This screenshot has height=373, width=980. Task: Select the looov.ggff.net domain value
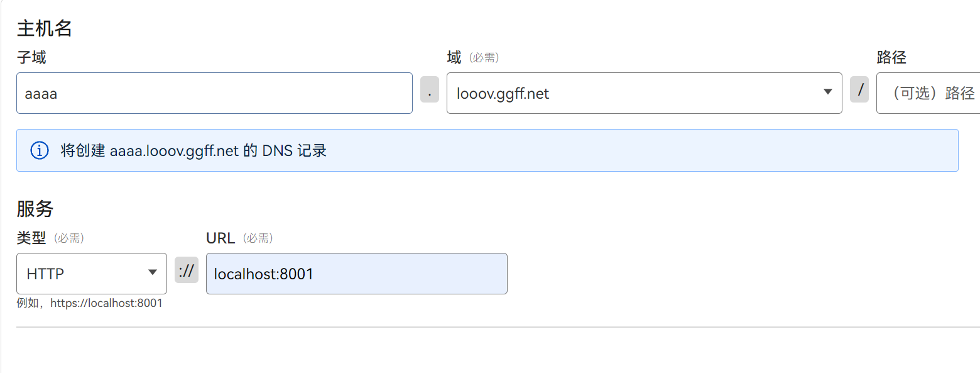(x=503, y=94)
